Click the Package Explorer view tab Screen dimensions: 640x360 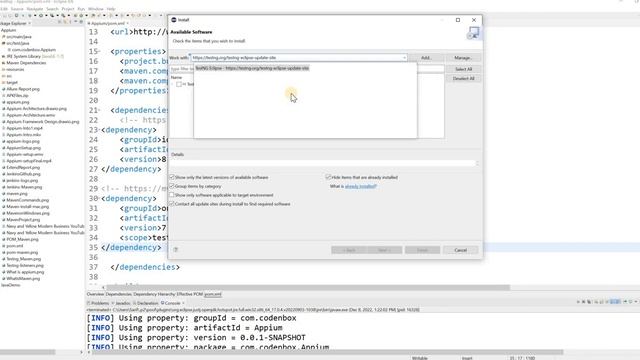[16, 23]
